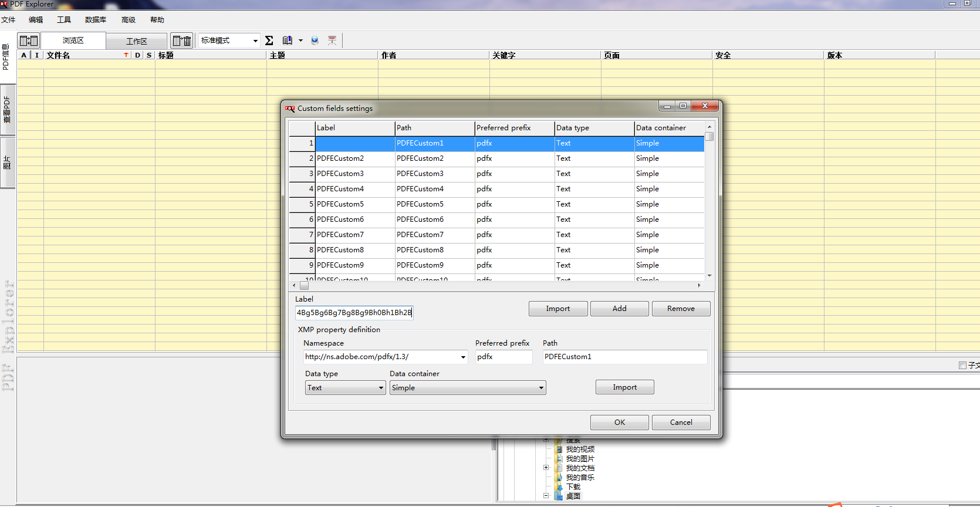Click the Sigma summary icon
The height and width of the screenshot is (507, 980).
coord(269,40)
